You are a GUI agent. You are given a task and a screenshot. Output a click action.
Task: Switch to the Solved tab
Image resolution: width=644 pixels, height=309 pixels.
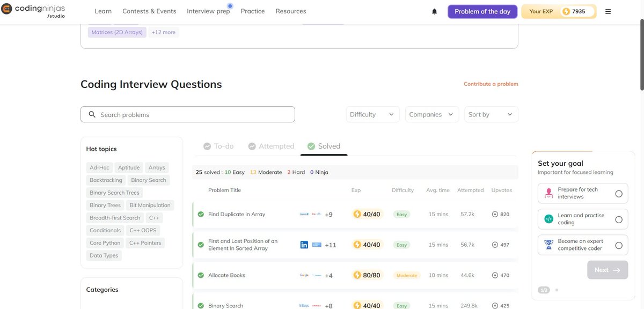[x=324, y=146]
